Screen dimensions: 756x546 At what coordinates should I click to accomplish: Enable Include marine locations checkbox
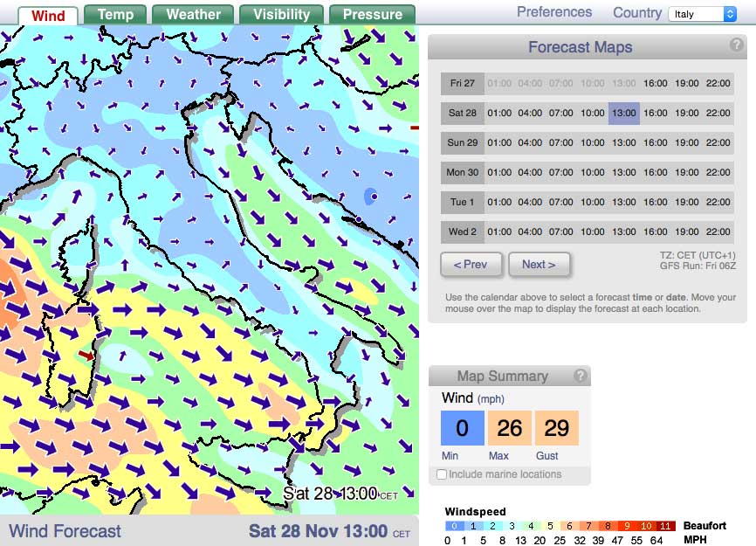point(442,474)
